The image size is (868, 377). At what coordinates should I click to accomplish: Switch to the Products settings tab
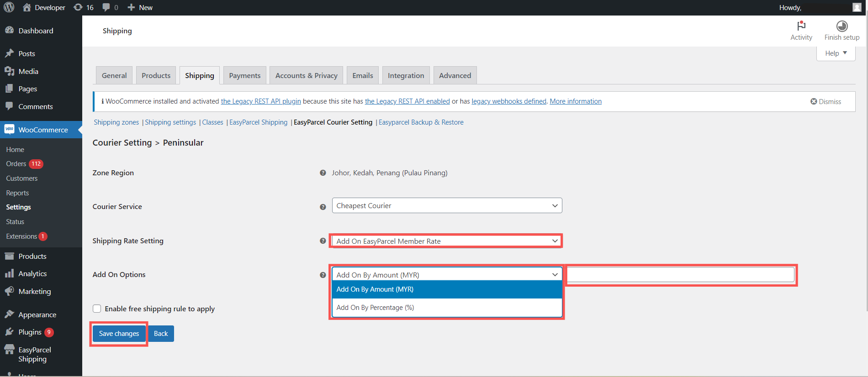point(156,75)
